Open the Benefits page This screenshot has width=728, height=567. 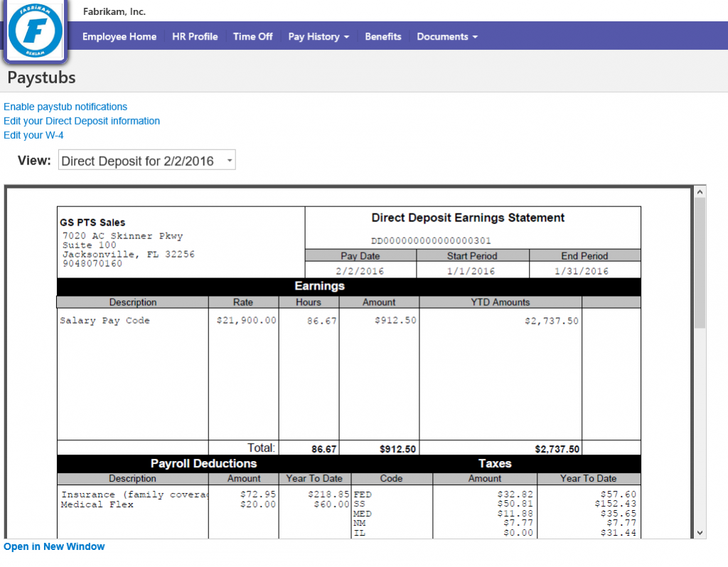[383, 37]
